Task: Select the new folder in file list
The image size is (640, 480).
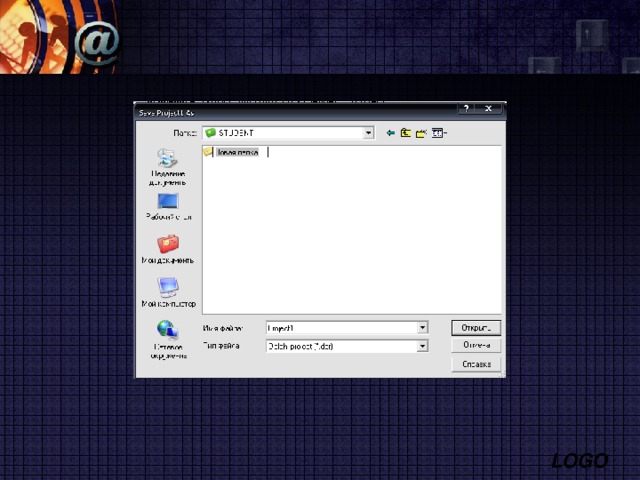Action: [x=232, y=152]
